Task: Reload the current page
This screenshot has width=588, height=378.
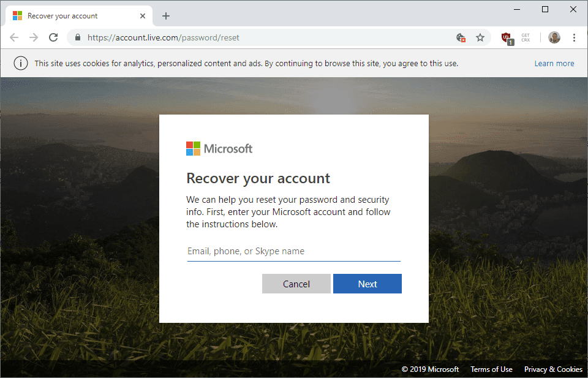Action: [x=53, y=38]
